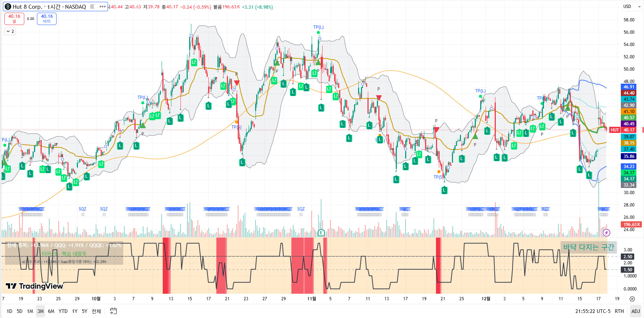
Task: Click the 12월 label on the time axis
Action: click(486, 299)
